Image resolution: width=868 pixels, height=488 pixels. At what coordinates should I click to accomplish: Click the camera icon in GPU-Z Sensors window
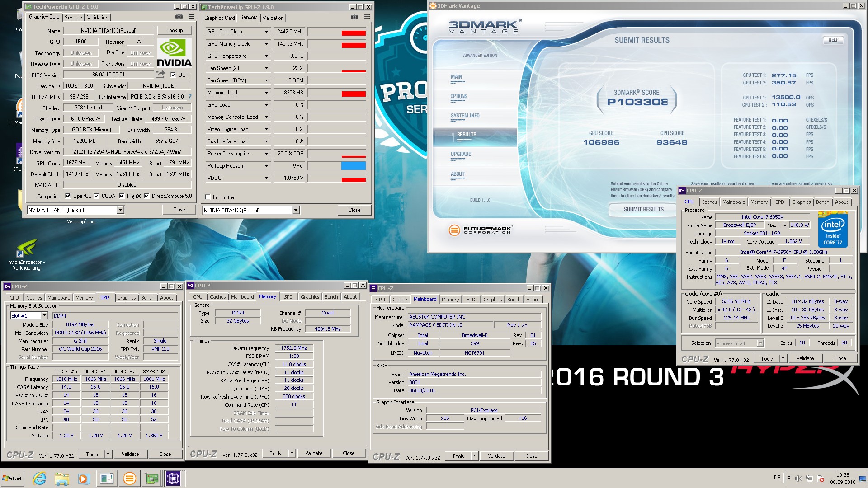[x=354, y=17]
